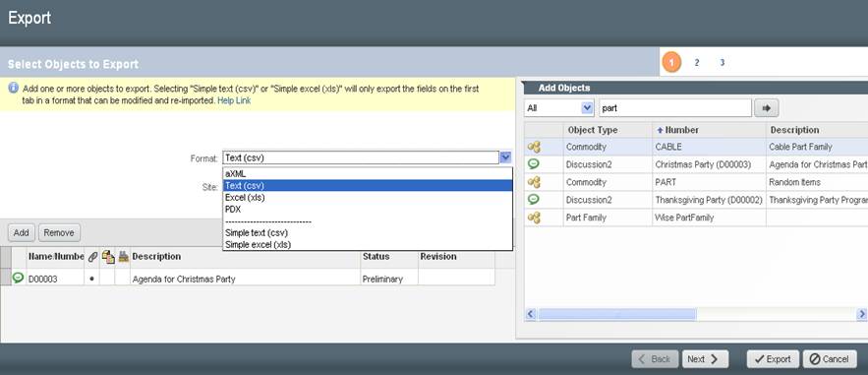Click the column header icon after the paperclip

[108, 257]
